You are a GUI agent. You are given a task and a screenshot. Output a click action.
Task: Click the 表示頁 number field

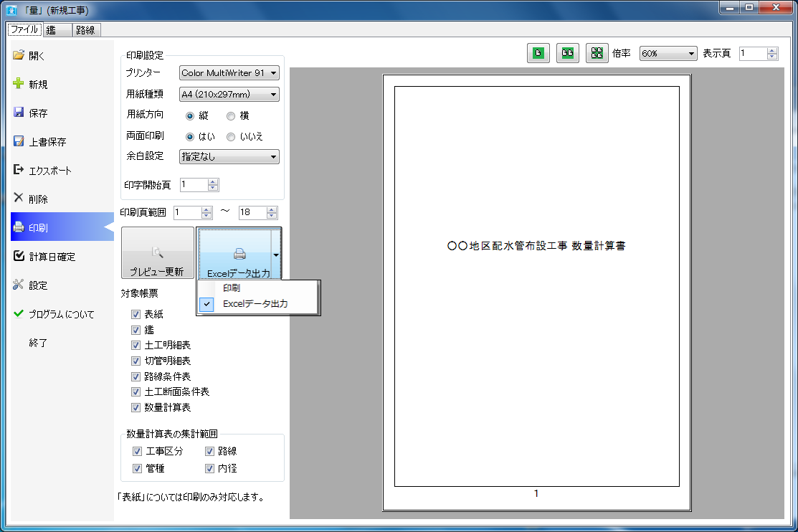[753, 54]
